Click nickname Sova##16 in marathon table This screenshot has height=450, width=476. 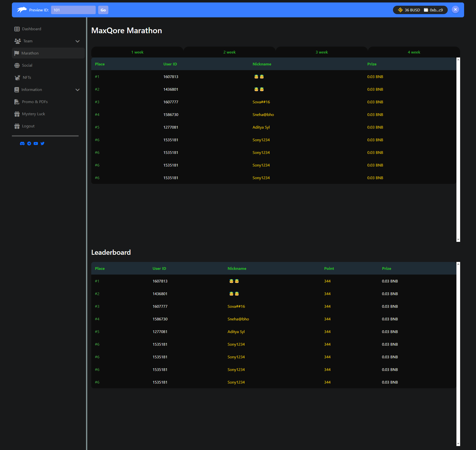tap(261, 102)
